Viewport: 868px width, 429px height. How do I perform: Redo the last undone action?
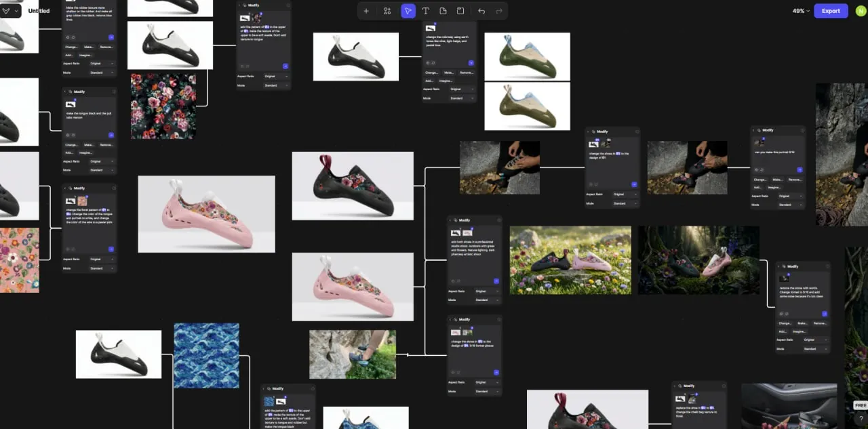pos(499,11)
